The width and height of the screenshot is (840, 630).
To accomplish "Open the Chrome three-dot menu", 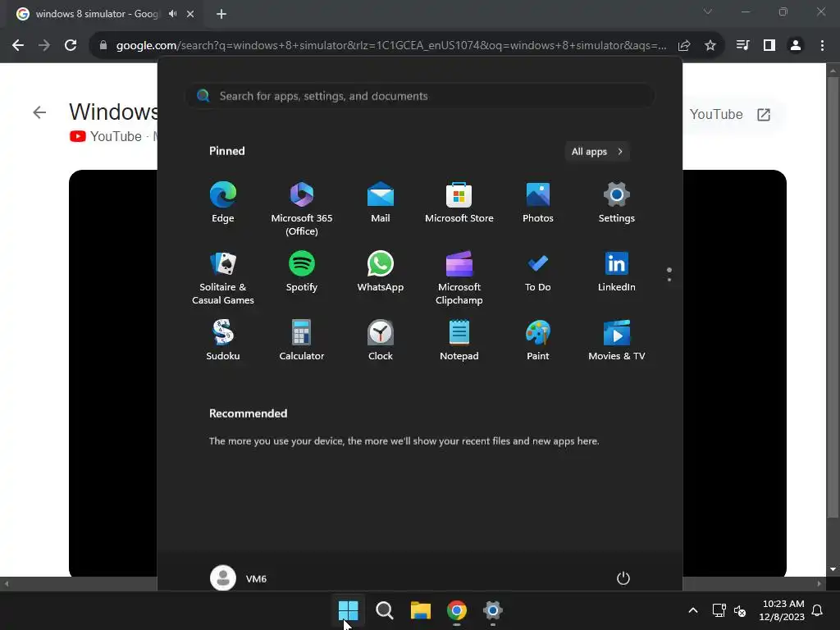I will [822, 46].
